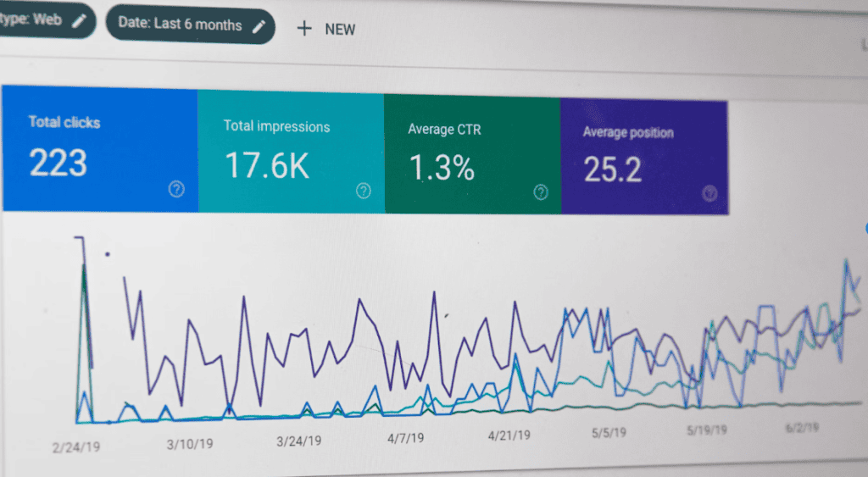Select the 6/2/19 date label on chart axis
Viewport: 868px width, 477px height.
[804, 429]
